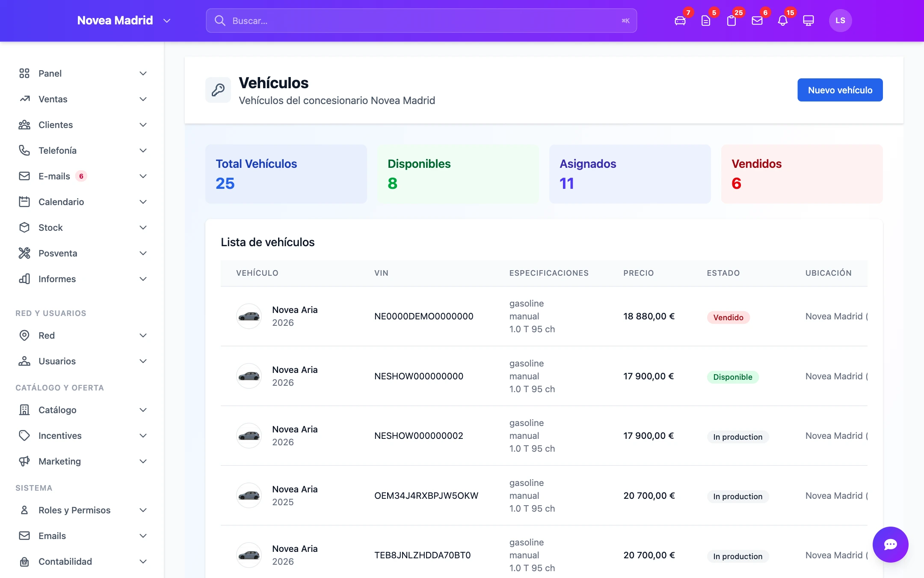Click the ESTADO column header
Image resolution: width=924 pixels, height=578 pixels.
pos(723,273)
